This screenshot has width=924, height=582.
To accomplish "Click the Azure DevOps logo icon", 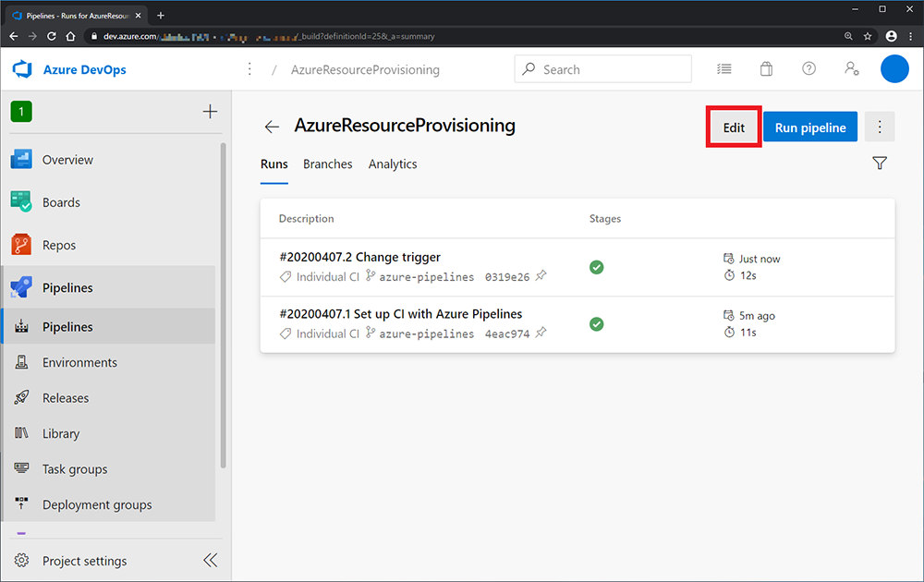I will point(22,69).
